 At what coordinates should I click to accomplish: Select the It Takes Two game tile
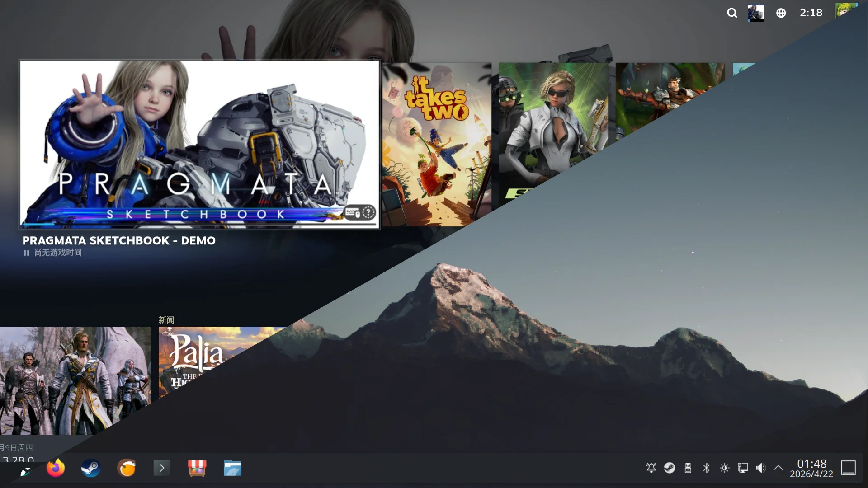coord(437,145)
